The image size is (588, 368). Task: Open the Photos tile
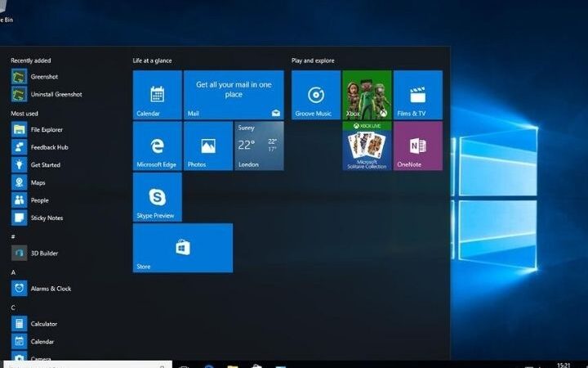pos(208,146)
